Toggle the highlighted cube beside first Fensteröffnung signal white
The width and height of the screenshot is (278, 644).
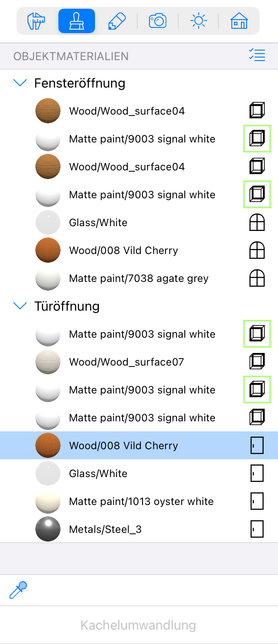257,139
